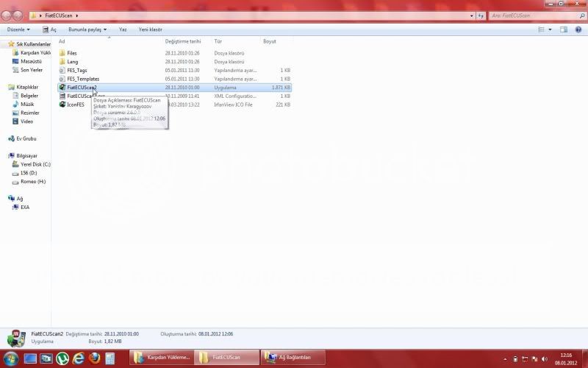Select the FES_Tags configuration file icon
588x368 pixels.
[62, 70]
